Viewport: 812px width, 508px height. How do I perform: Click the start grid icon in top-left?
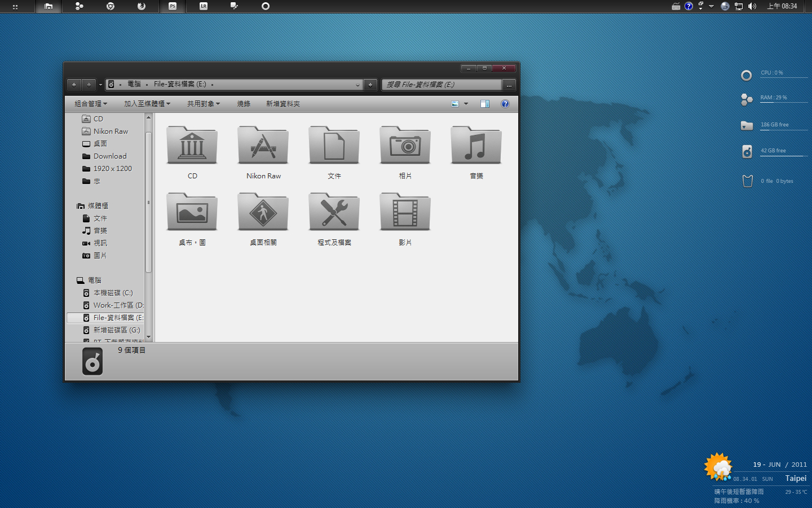(15, 7)
